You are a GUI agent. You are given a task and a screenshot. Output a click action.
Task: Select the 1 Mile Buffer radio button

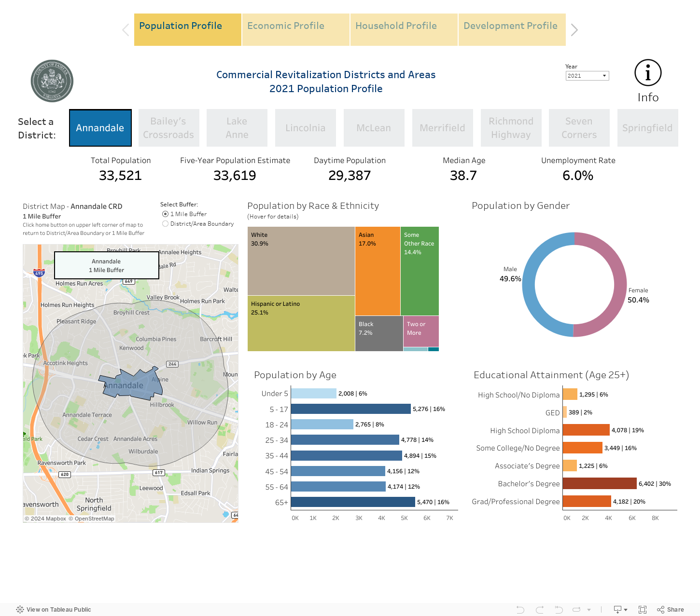(165, 214)
